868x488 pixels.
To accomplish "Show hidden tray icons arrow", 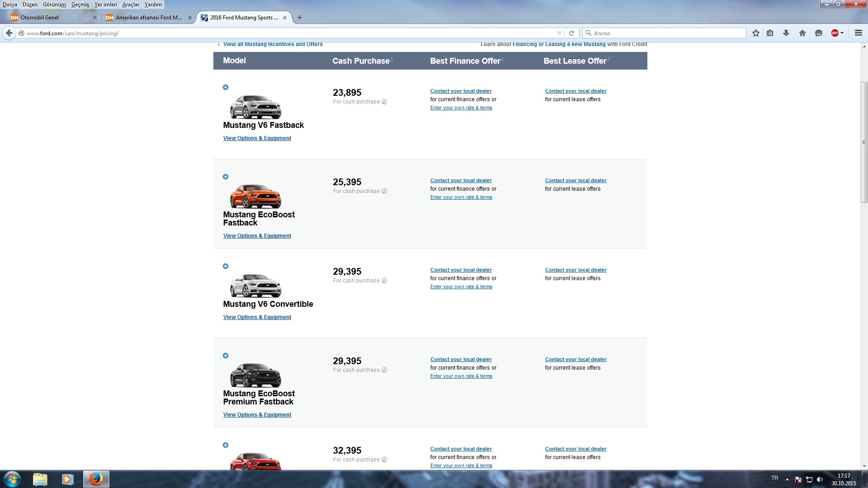I will click(787, 479).
